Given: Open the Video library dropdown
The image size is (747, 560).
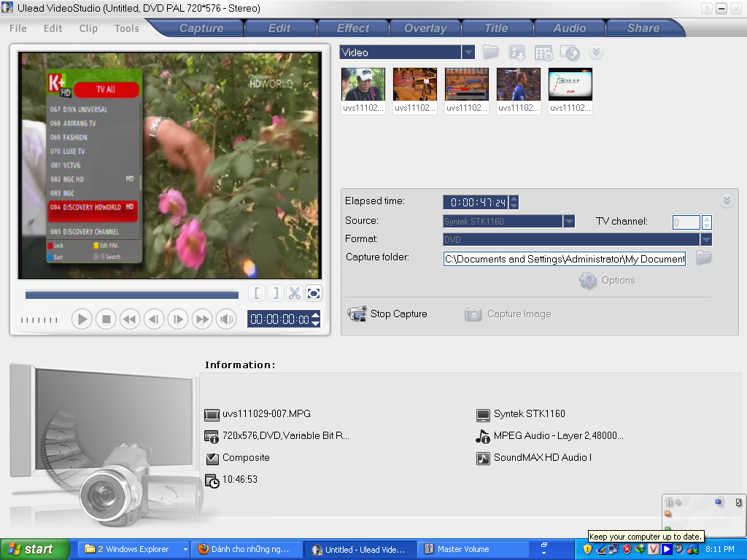Looking at the screenshot, I should click(x=468, y=52).
